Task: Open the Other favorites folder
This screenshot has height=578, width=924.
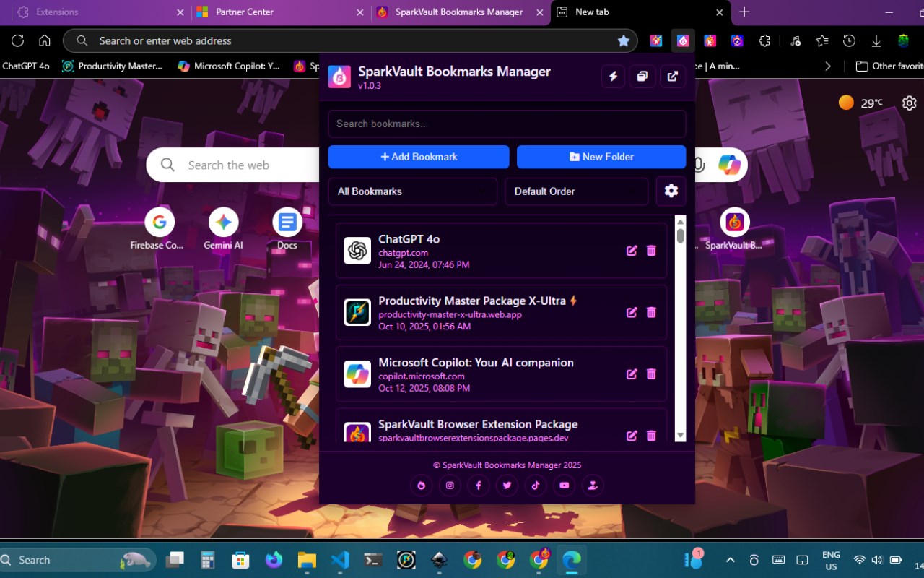Action: tap(889, 66)
